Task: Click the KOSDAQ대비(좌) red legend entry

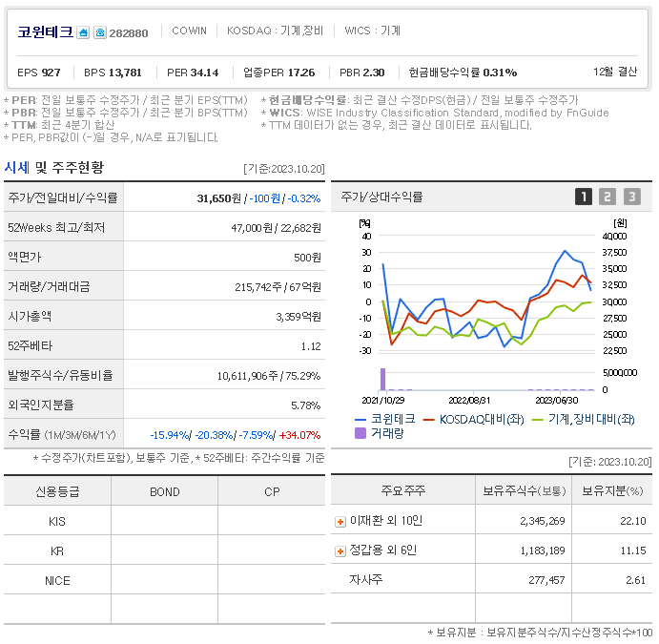Action: click(474, 419)
